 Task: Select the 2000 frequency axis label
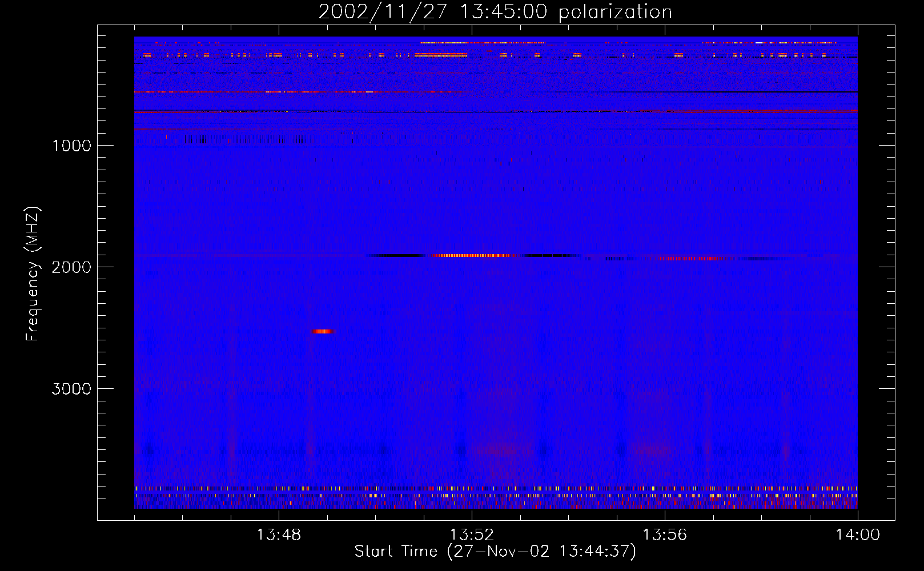pyautogui.click(x=71, y=267)
